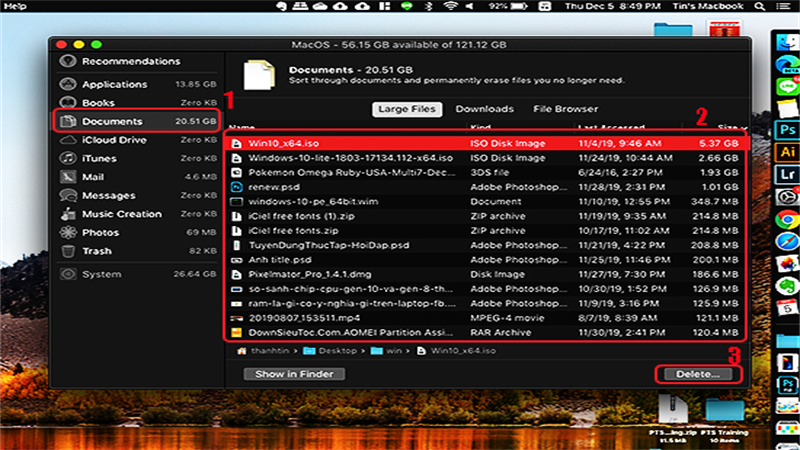The width and height of the screenshot is (800, 450).
Task: Select Win10_x64.iso file row
Action: 485,143
